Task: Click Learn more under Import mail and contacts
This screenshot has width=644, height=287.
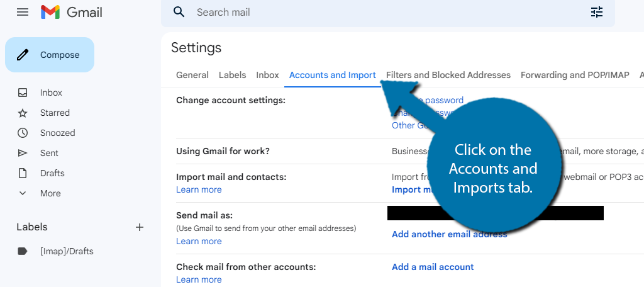Action: click(x=199, y=189)
